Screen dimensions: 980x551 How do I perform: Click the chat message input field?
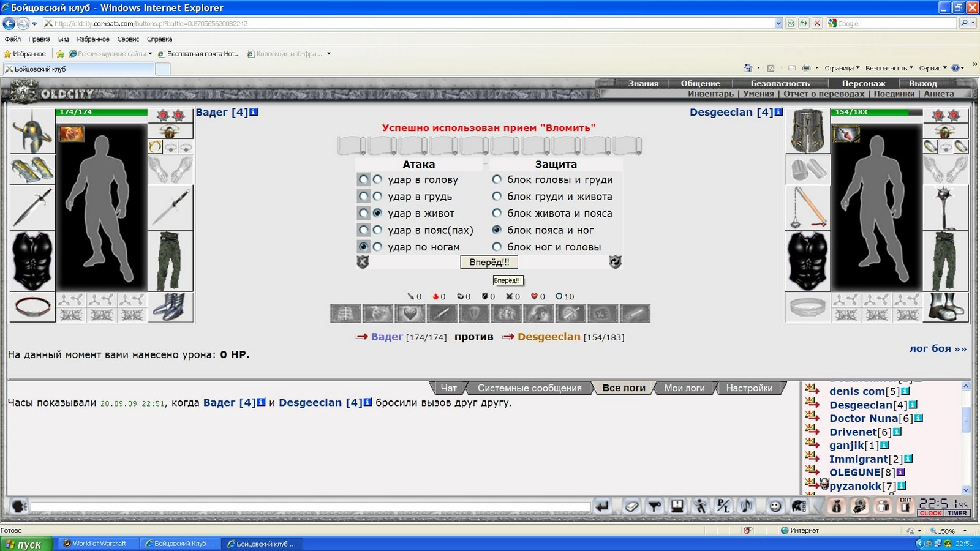pos(310,506)
